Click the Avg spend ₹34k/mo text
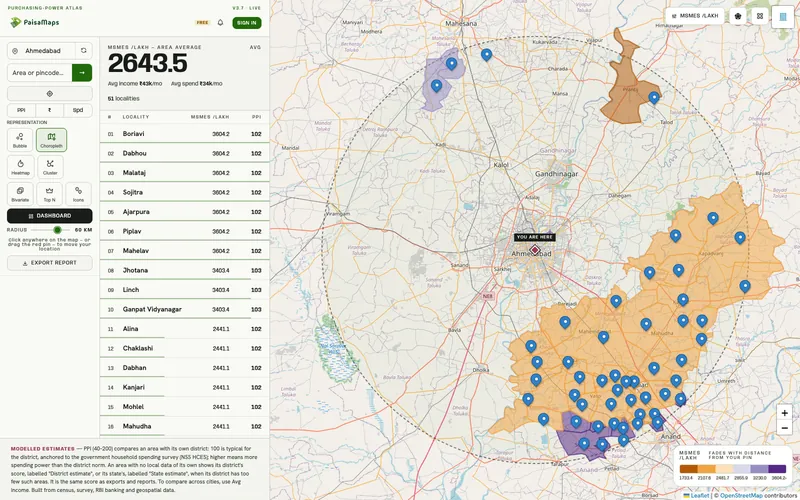 click(x=196, y=84)
